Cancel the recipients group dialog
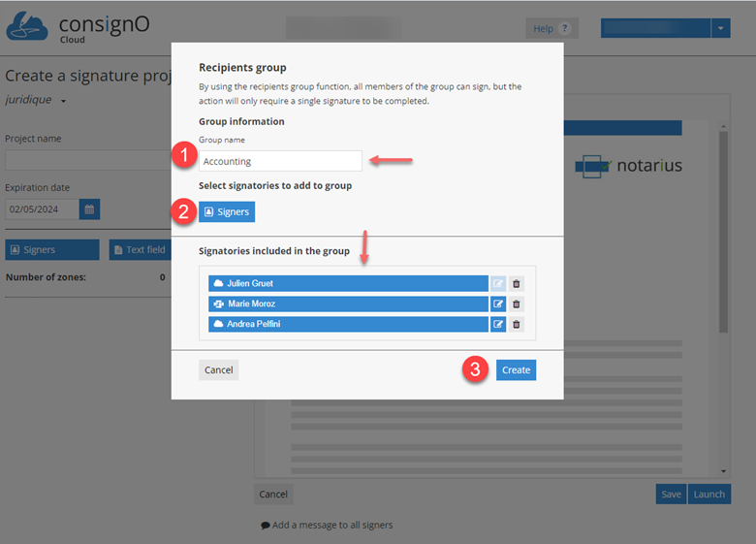Screen dimensions: 756x544 tap(218, 370)
